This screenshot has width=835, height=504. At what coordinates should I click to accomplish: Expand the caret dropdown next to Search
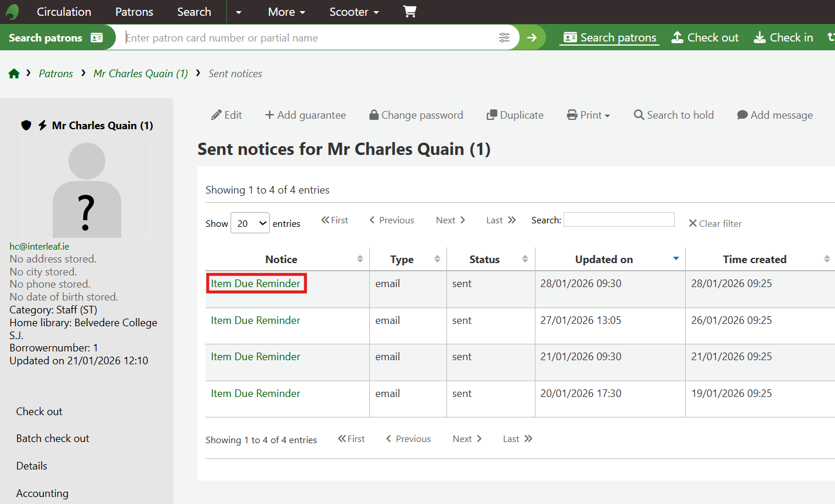pos(238,12)
